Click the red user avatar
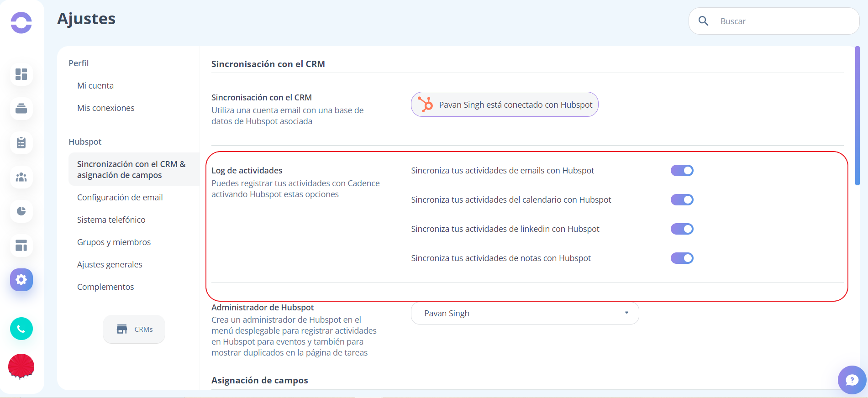 tap(21, 366)
